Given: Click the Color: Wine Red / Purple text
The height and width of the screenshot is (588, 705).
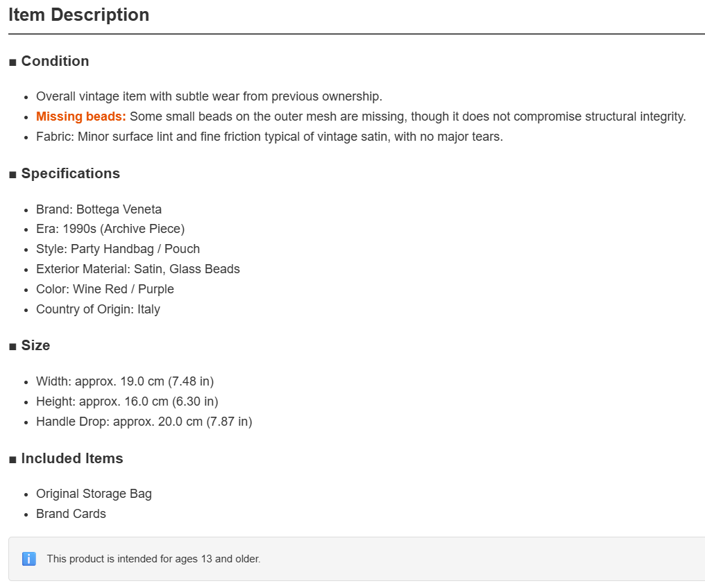Looking at the screenshot, I should coord(105,289).
